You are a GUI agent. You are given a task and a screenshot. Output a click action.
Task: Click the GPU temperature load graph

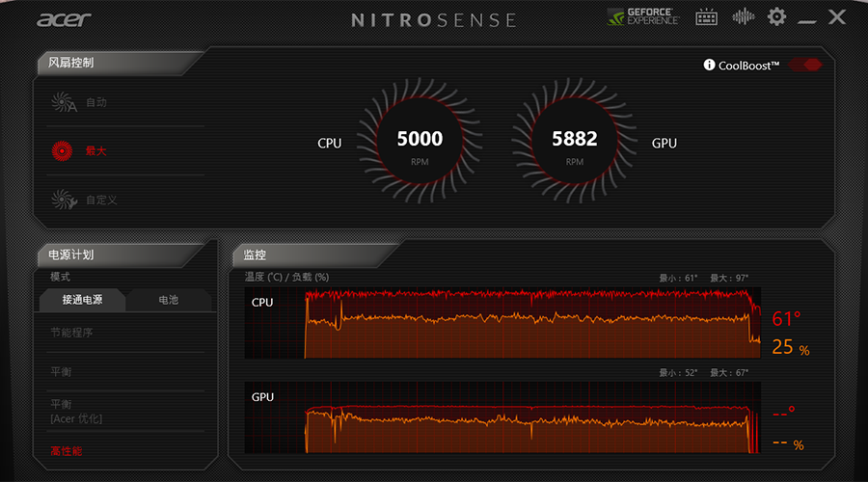click(x=502, y=417)
